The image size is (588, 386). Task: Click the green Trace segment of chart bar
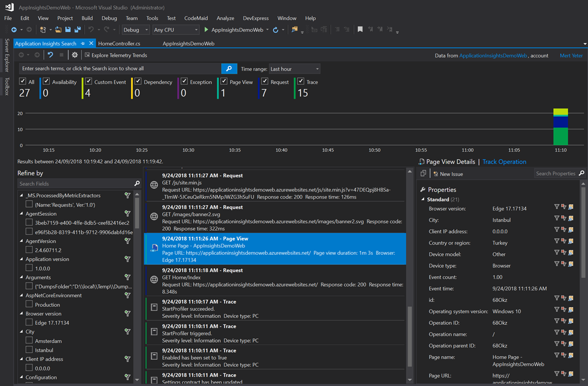tap(561, 137)
